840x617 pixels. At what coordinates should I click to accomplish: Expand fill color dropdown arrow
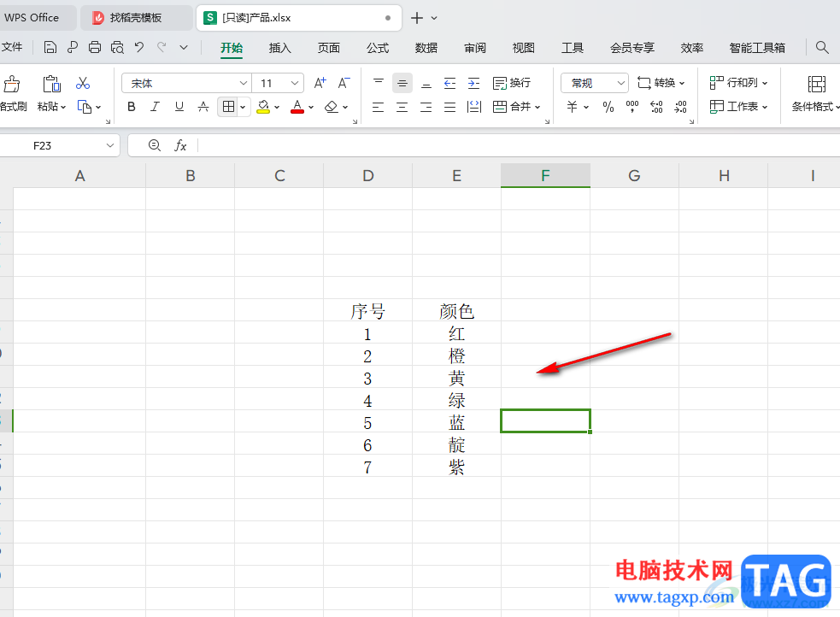(x=276, y=107)
